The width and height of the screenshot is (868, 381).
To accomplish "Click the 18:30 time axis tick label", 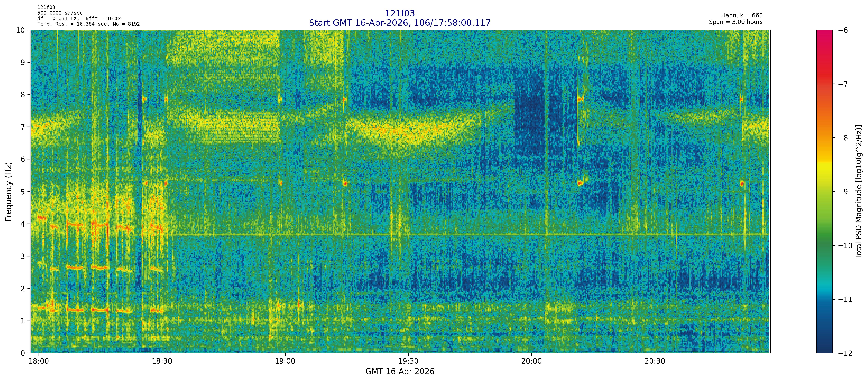I will click(x=162, y=362).
